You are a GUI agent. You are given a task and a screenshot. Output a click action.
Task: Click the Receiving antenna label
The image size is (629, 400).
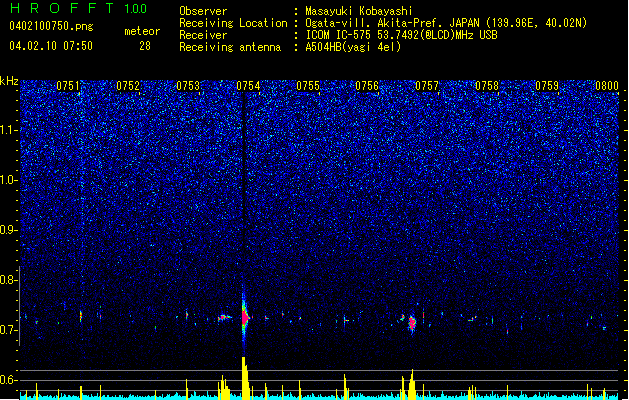click(x=230, y=47)
